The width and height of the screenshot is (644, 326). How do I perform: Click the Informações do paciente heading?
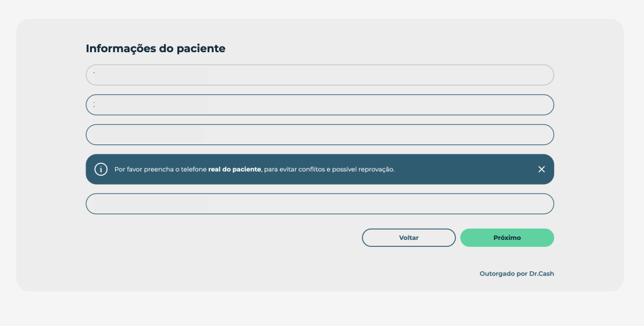coord(155,48)
